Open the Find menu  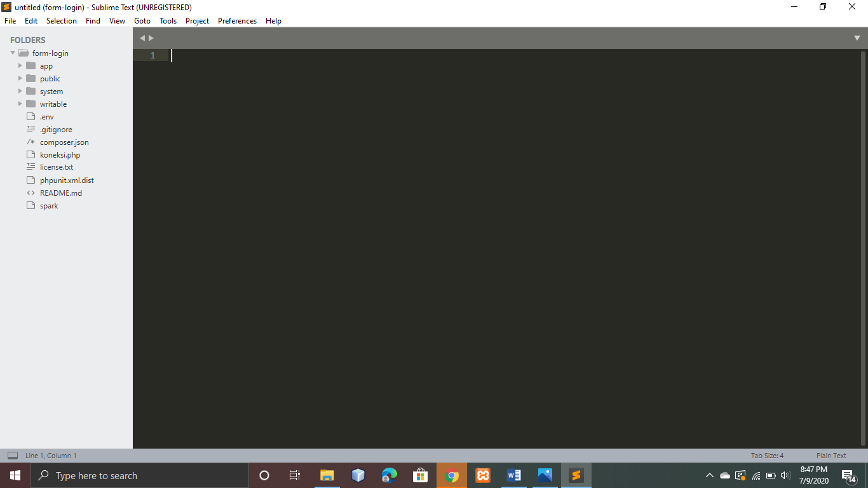click(93, 21)
